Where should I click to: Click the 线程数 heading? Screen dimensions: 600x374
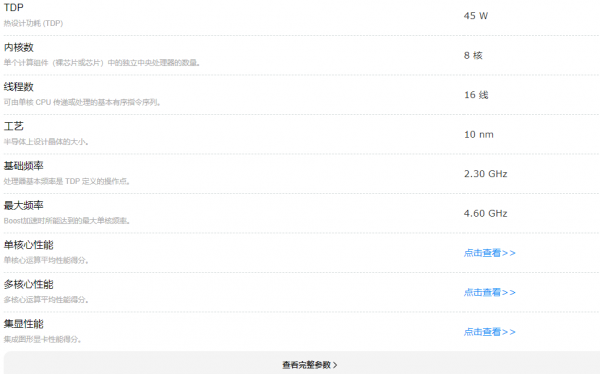tap(19, 87)
